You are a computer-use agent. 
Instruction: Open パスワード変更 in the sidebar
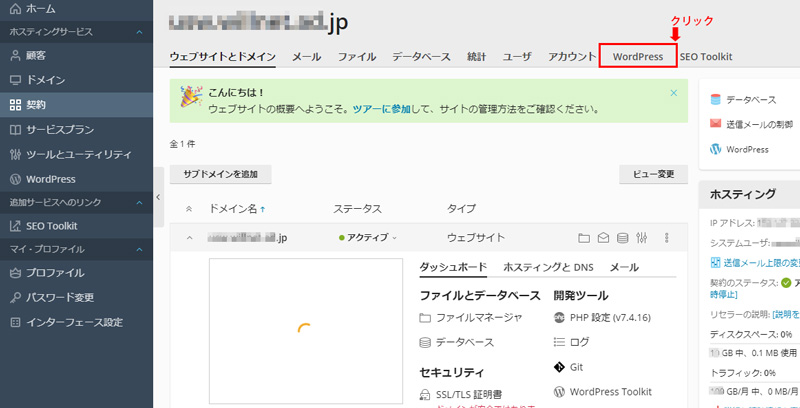coord(77,297)
